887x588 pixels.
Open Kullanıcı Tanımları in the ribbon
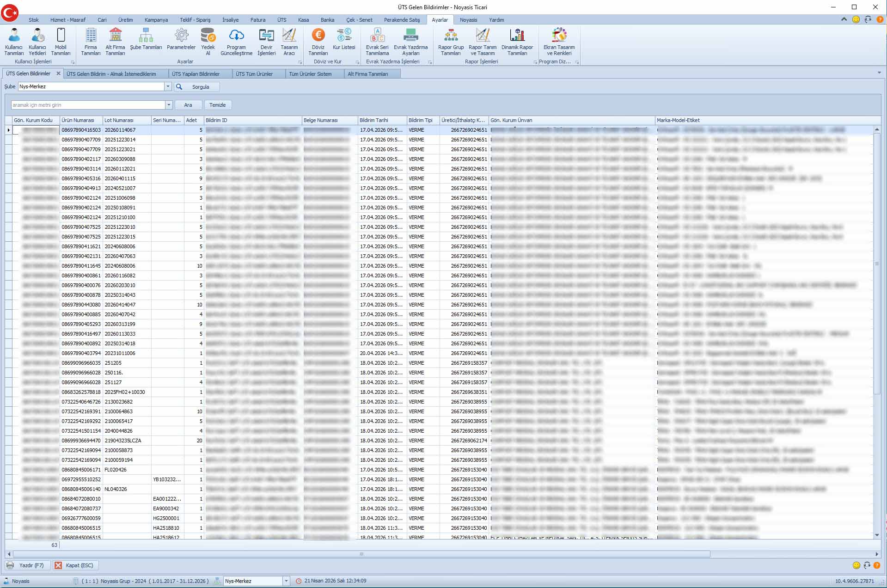14,41
